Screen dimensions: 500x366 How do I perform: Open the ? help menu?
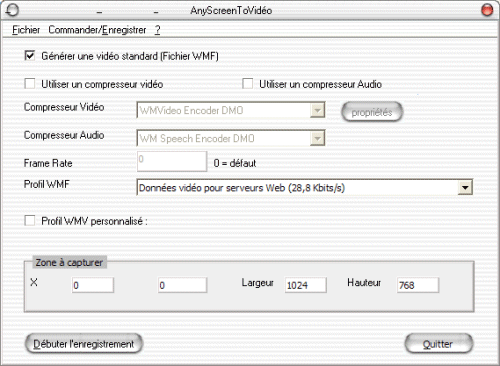(157, 30)
